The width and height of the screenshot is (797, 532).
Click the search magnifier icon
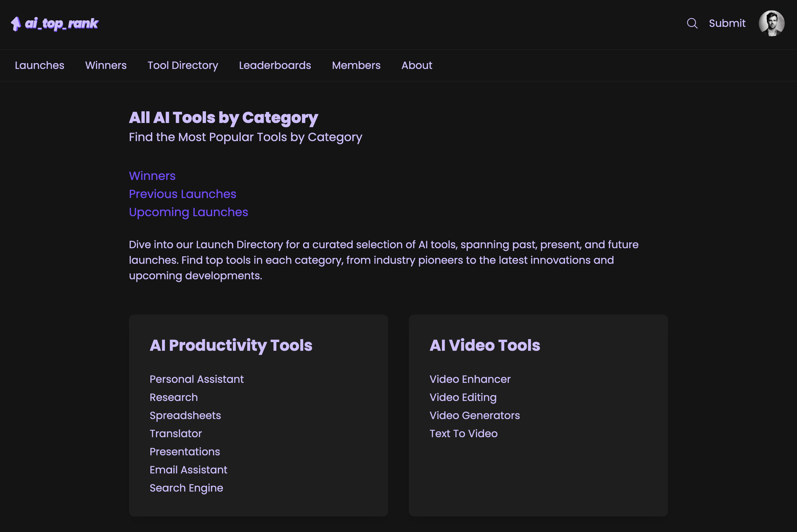(x=692, y=23)
